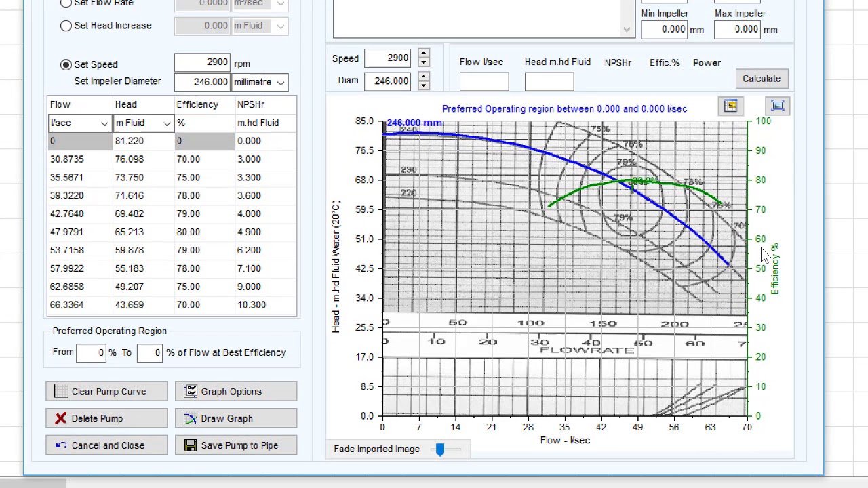Click the notes box scrollbar down arrow
The height and width of the screenshot is (488, 868).
coord(627,30)
